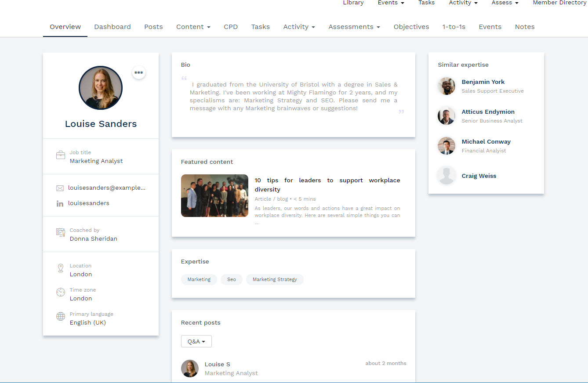Open Benjamin York's profile avatar
The width and height of the screenshot is (588, 383).
446,86
